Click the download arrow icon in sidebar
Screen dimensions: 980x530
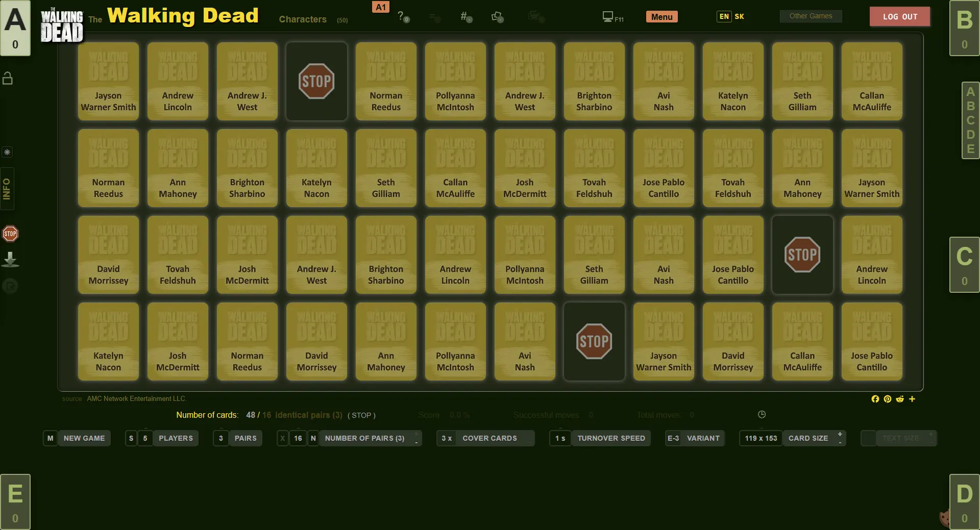pos(10,260)
